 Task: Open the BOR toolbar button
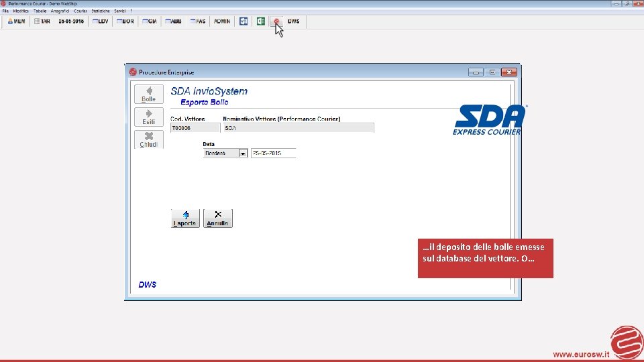click(125, 21)
